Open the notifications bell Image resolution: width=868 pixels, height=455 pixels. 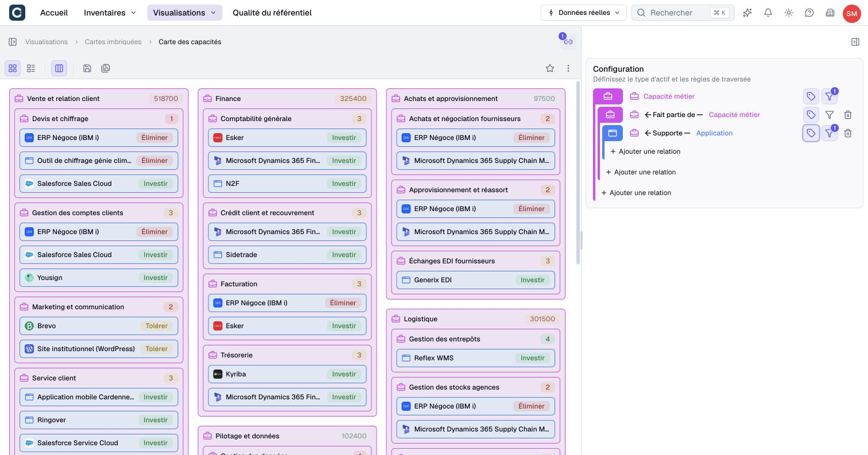click(768, 13)
